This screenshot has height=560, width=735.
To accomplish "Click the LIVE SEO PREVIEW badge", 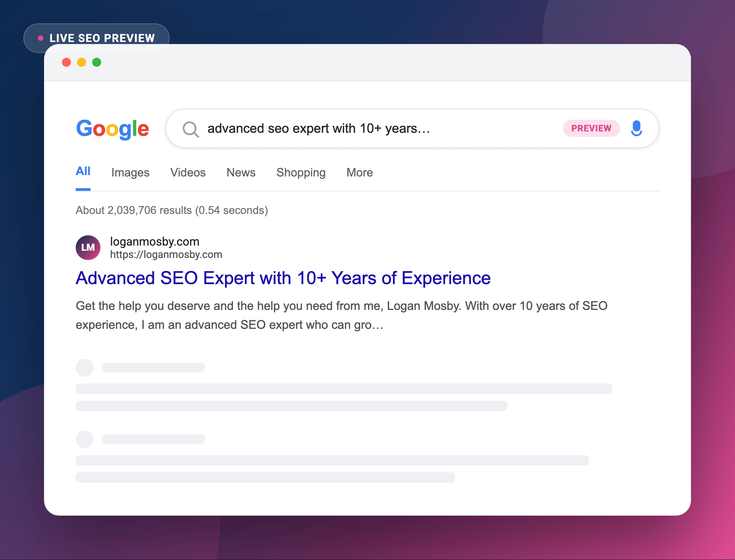I will coord(96,38).
